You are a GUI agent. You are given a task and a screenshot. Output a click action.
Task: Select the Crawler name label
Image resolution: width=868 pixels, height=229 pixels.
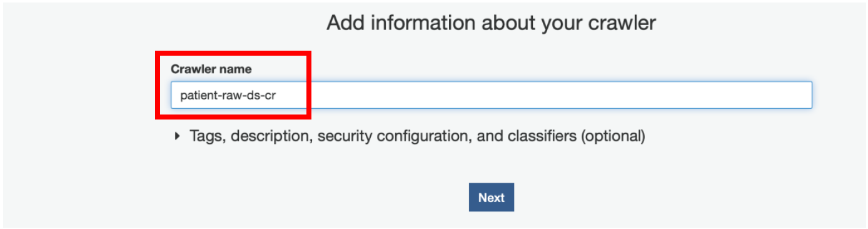pyautogui.click(x=211, y=69)
